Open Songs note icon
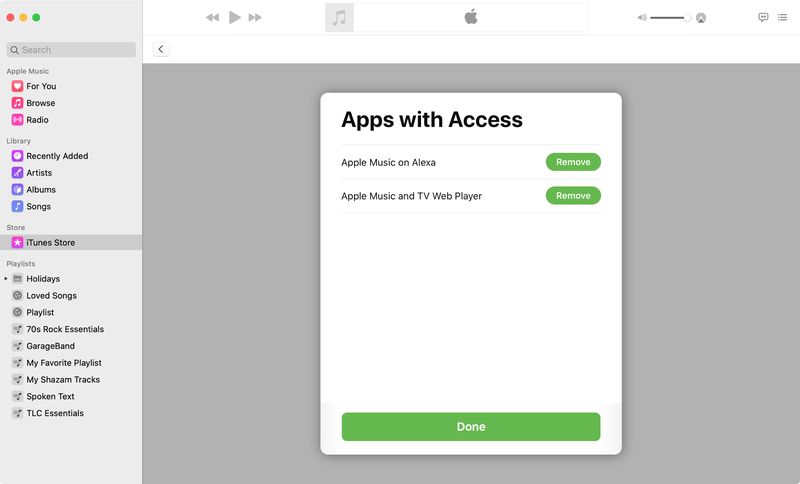The height and width of the screenshot is (484, 800). pyautogui.click(x=17, y=207)
